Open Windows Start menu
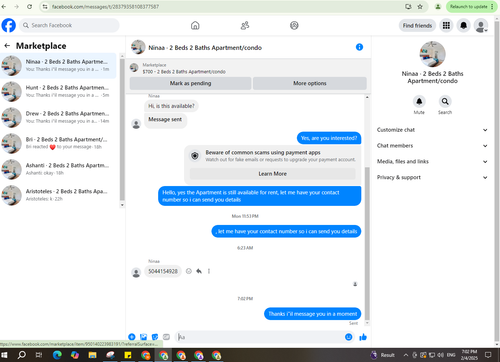 coord(4,355)
